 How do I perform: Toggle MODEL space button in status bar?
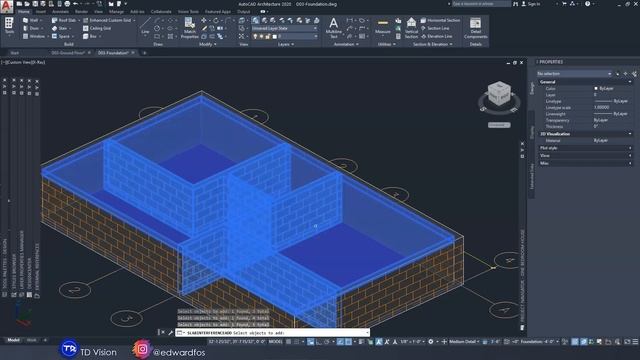(276, 342)
